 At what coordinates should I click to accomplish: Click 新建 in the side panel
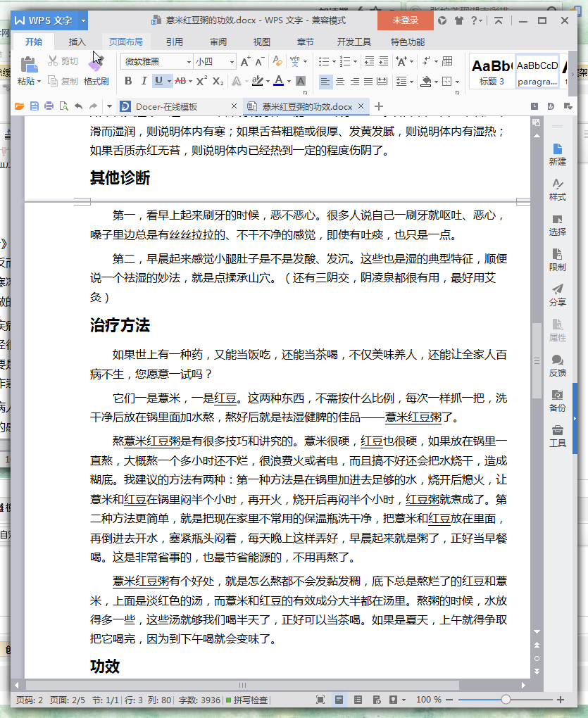coord(557,155)
